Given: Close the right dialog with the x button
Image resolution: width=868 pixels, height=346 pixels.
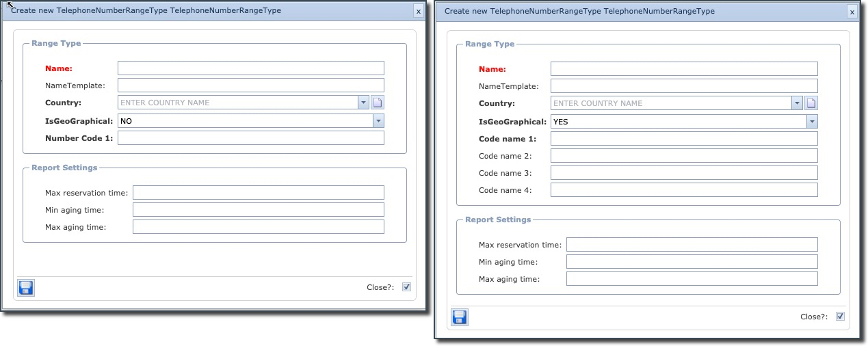Looking at the screenshot, I should tap(852, 12).
